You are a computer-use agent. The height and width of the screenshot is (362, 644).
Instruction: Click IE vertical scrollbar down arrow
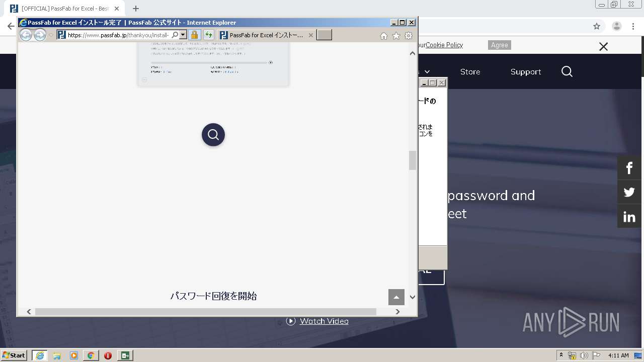click(x=413, y=297)
